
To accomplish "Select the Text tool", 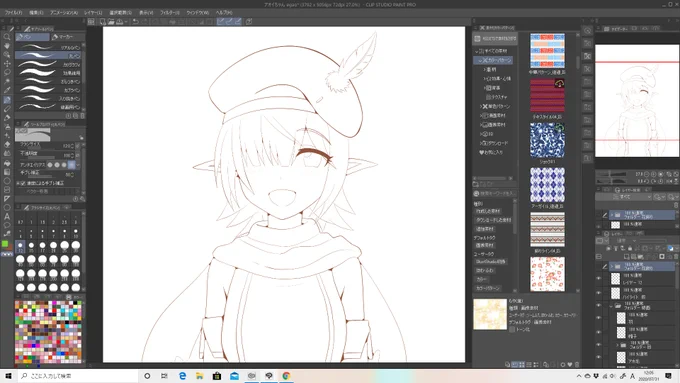I will click(x=7, y=216).
